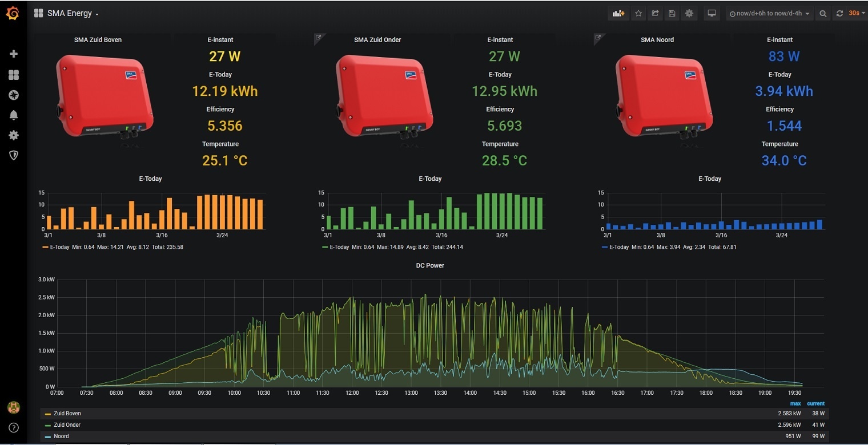This screenshot has height=445, width=868.
Task: Toggle the Noord series in DC Power legend
Action: pyautogui.click(x=61, y=436)
